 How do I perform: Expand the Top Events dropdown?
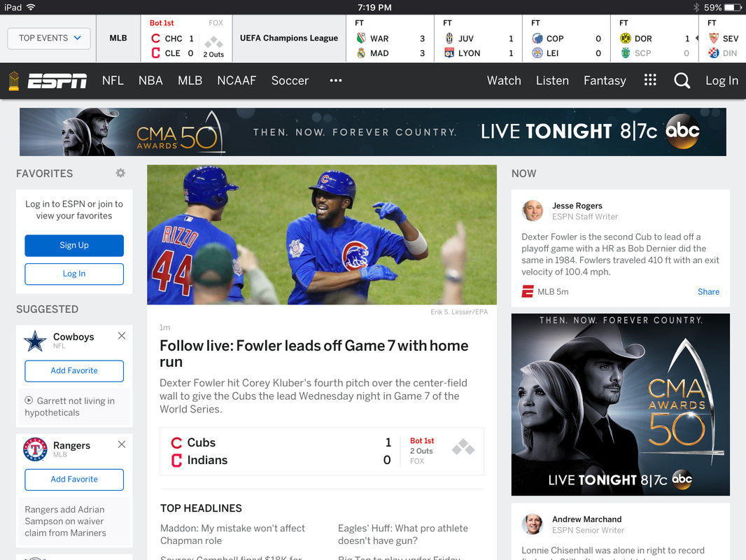(49, 38)
